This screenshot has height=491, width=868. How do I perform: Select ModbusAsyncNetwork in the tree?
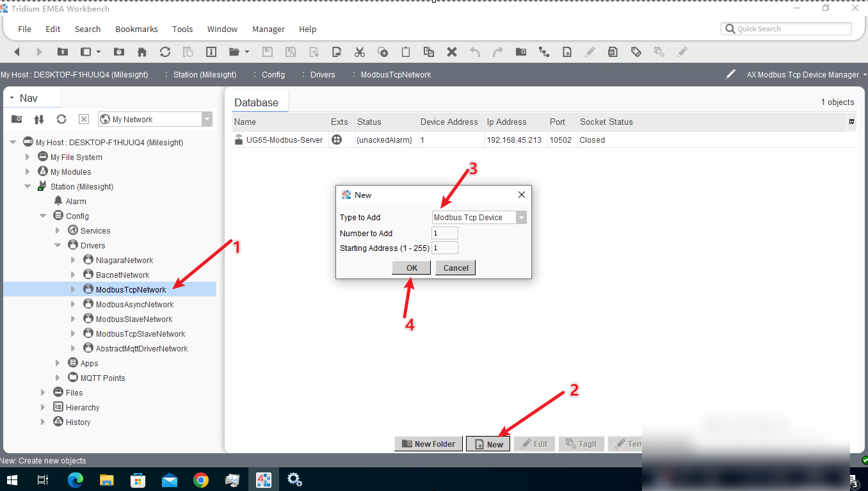point(134,304)
